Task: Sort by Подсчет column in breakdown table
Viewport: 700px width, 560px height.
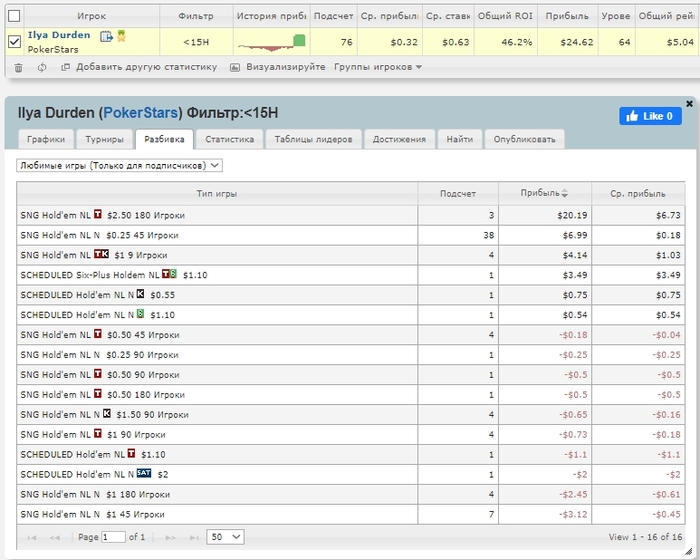Action: point(458,194)
